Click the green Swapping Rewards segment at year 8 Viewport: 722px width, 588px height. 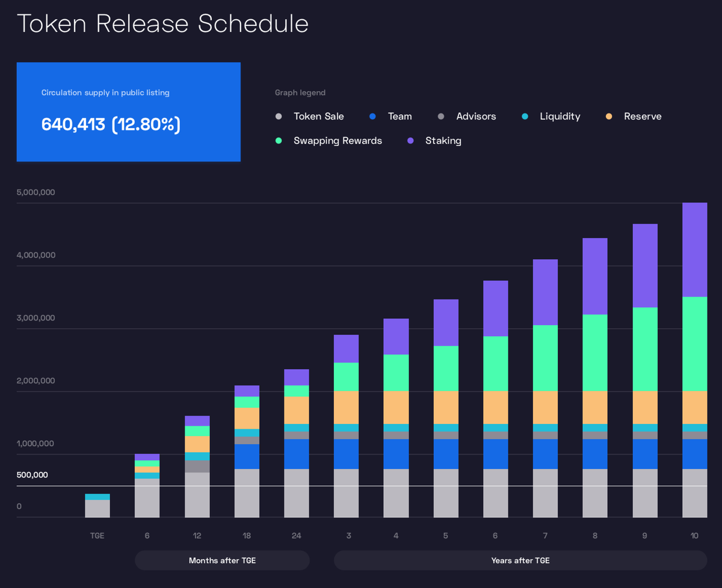pos(594,352)
